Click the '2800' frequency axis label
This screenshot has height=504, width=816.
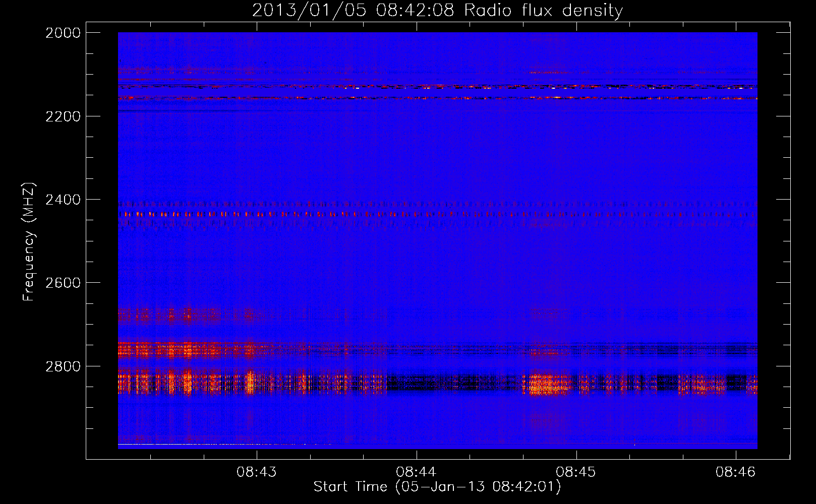tap(63, 366)
